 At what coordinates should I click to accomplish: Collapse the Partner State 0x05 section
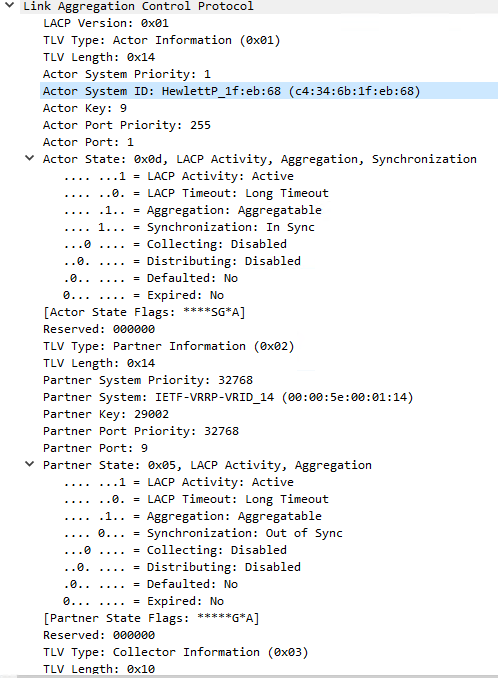coord(29,465)
